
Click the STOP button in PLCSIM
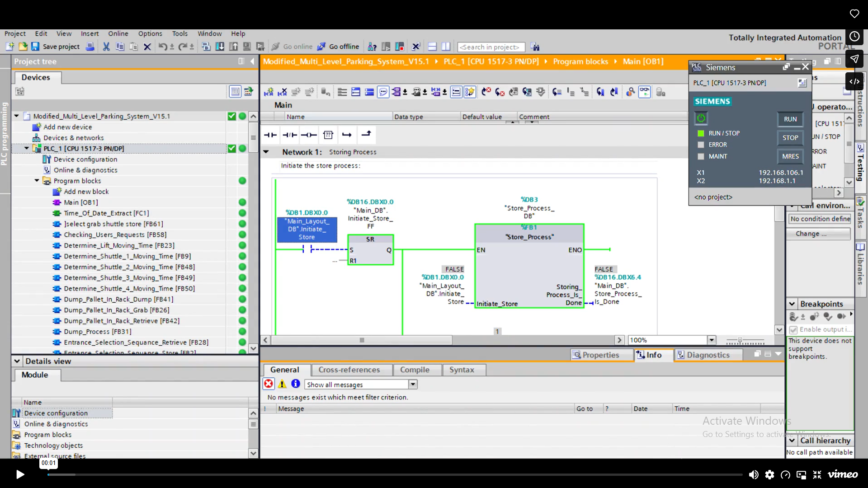(x=790, y=138)
